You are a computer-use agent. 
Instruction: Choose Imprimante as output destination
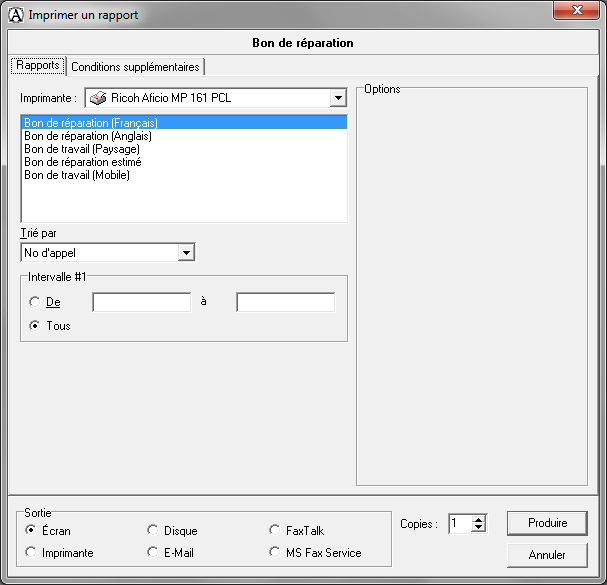[31, 552]
